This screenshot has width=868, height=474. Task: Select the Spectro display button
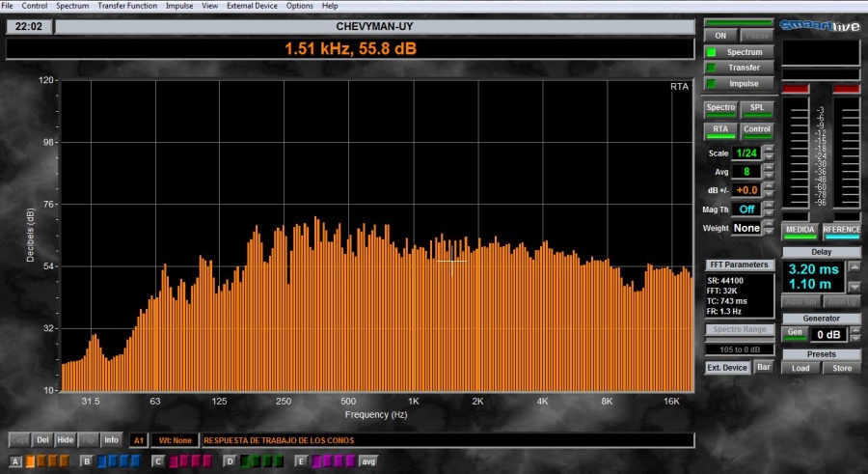point(719,107)
